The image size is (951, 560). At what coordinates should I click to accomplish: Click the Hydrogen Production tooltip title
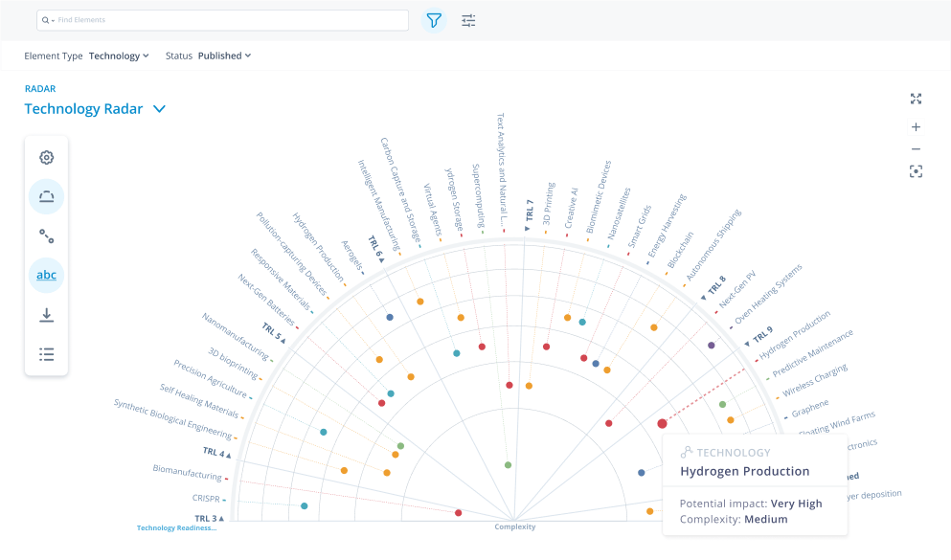pyautogui.click(x=745, y=472)
